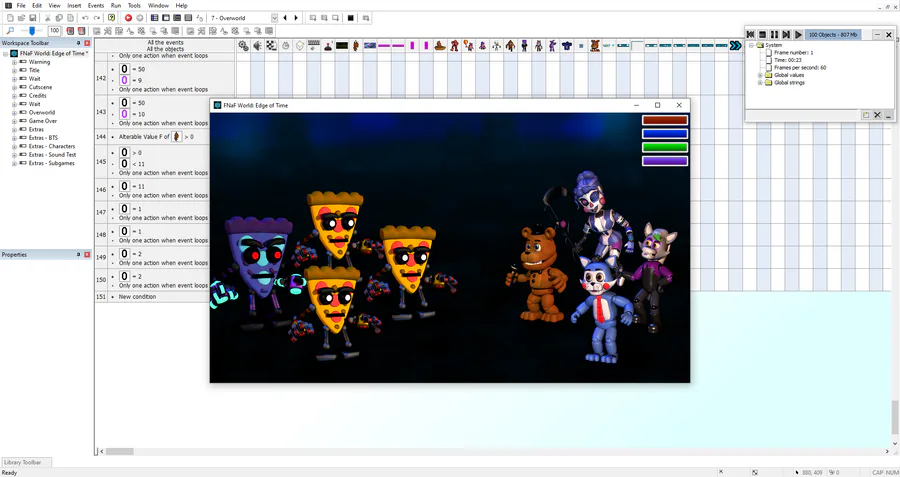Click the red bar in game window
The width and height of the screenshot is (900, 477).
(665, 120)
